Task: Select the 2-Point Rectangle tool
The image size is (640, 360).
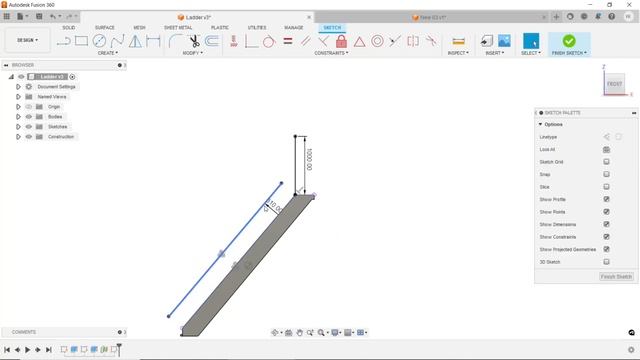Action: point(82,41)
